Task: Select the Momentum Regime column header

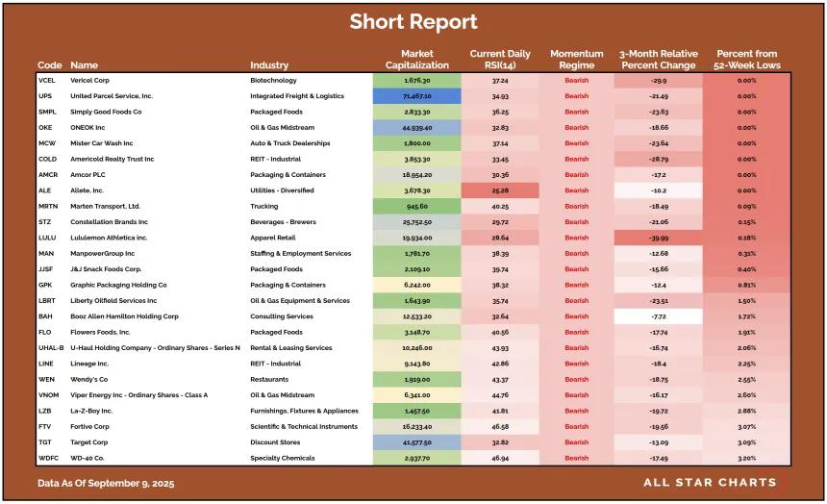Action: point(576,60)
